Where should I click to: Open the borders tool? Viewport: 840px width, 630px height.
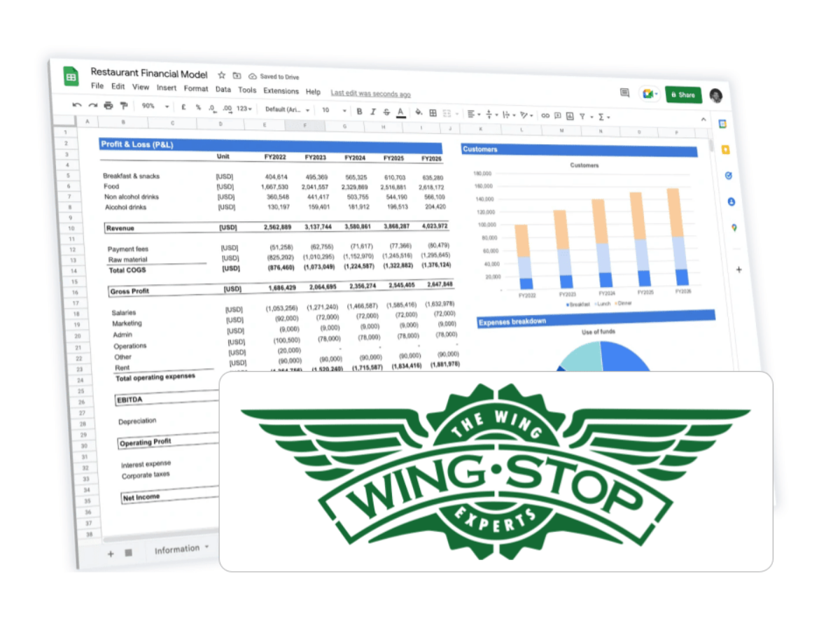[433, 113]
